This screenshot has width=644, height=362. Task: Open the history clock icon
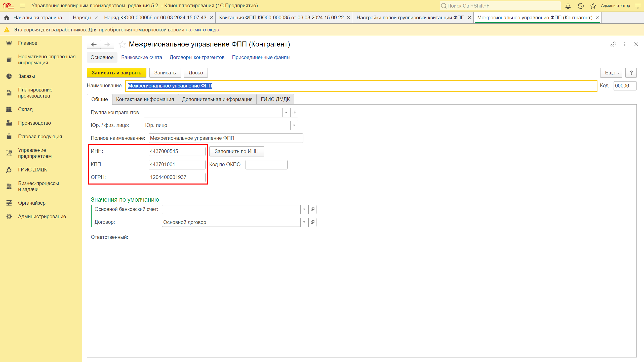(581, 6)
